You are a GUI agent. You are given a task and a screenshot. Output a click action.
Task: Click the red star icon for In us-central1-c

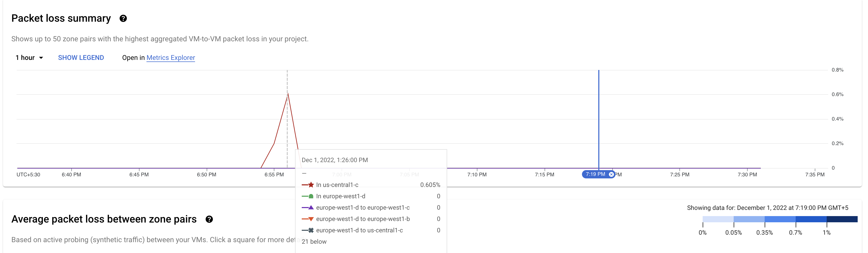[x=311, y=185]
